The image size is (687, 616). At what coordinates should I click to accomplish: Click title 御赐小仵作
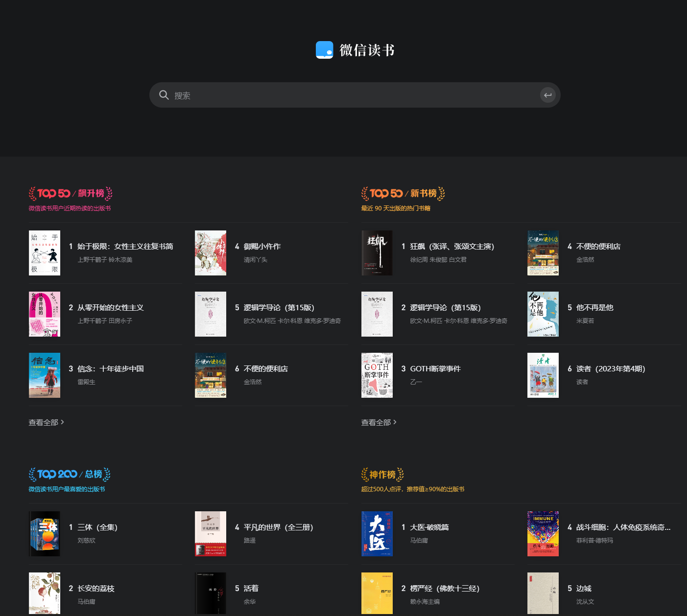pos(262,246)
